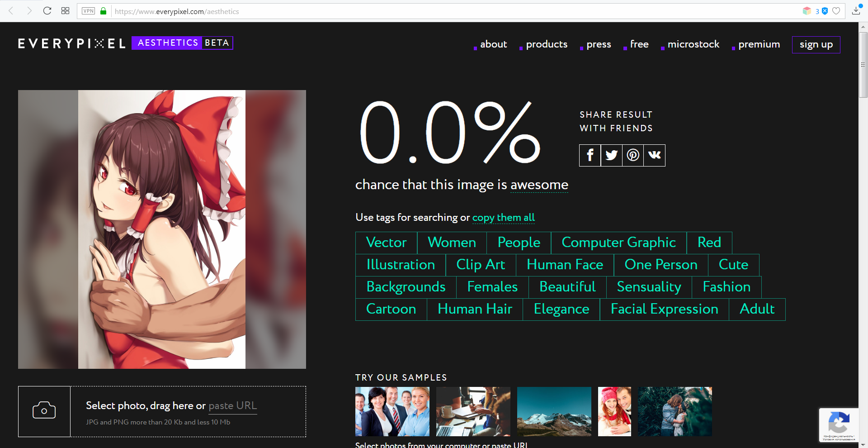Open the speed dial grid icon

(65, 11)
